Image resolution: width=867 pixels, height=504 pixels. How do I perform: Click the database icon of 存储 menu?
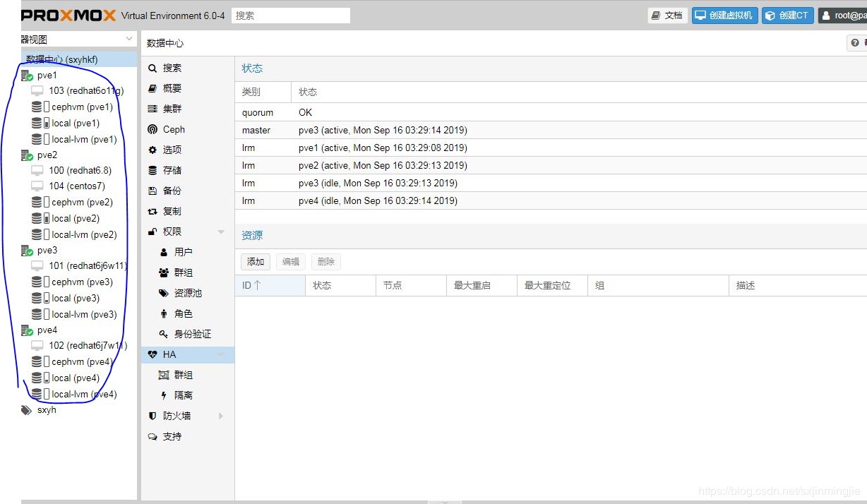(153, 171)
